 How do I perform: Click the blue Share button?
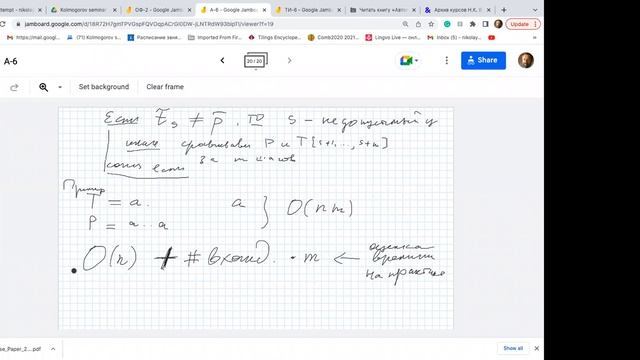[x=483, y=60]
